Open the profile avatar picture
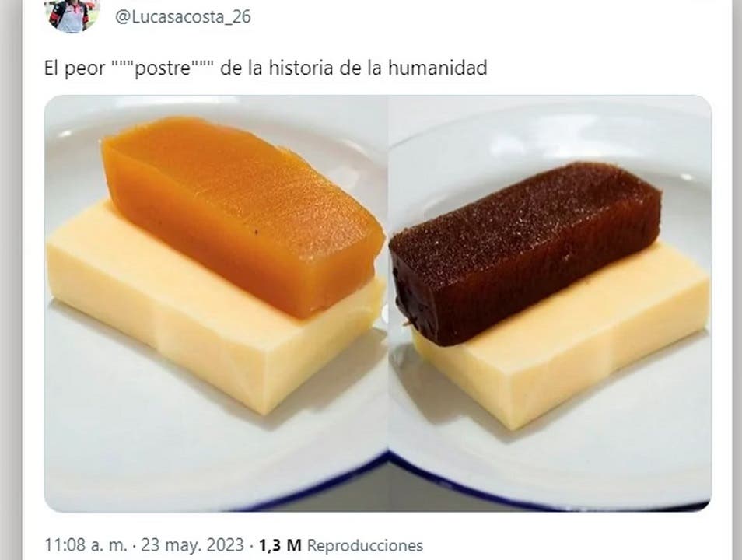Image resolution: width=742 pixels, height=560 pixels. point(72,16)
